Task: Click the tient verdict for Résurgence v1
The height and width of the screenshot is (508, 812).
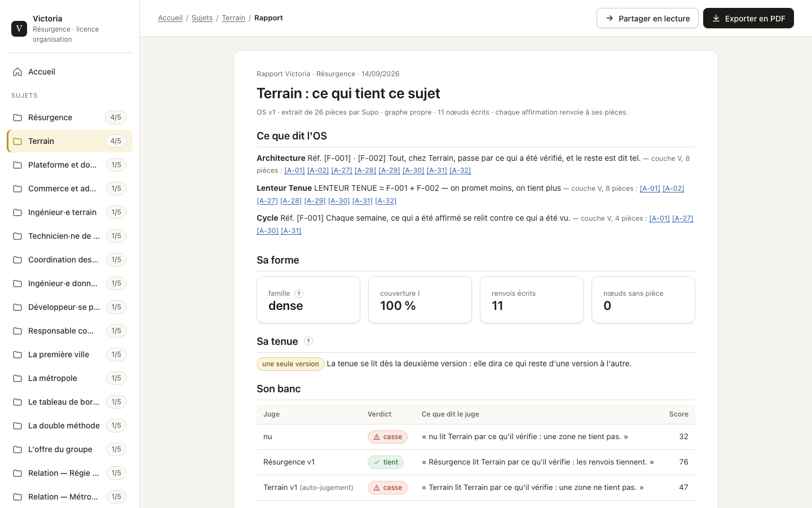Action: click(x=386, y=462)
